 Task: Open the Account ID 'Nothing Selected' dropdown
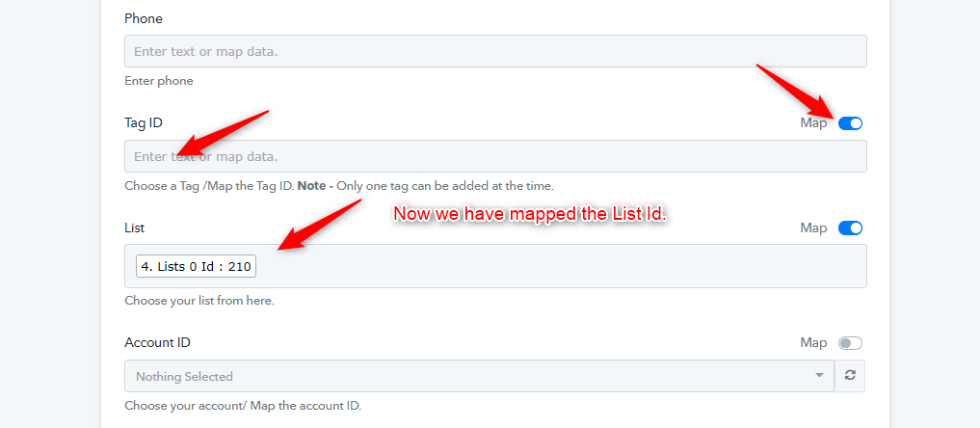pyautogui.click(x=479, y=376)
